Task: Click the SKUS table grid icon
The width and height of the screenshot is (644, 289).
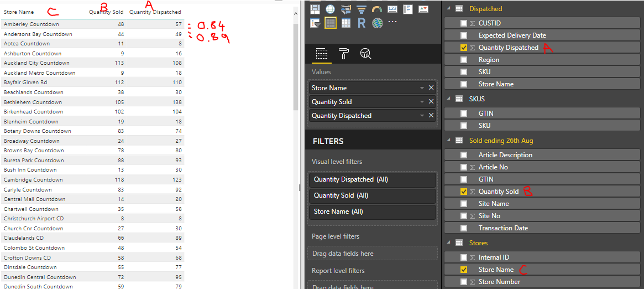Action: click(459, 99)
